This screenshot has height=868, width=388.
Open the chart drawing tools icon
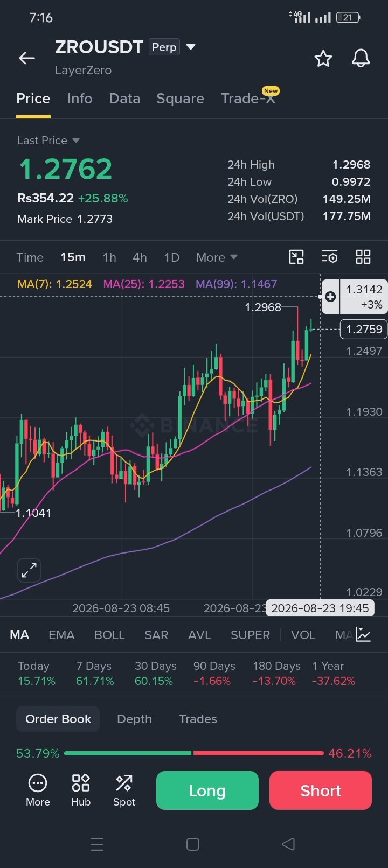[296, 257]
